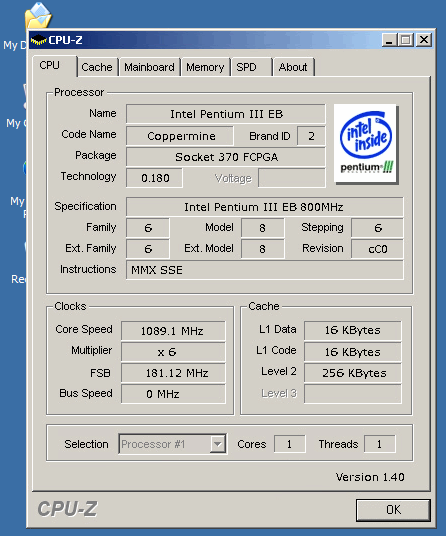Click the FSB value '181.12 MHz'
The height and width of the screenshot is (536, 446).
click(173, 373)
